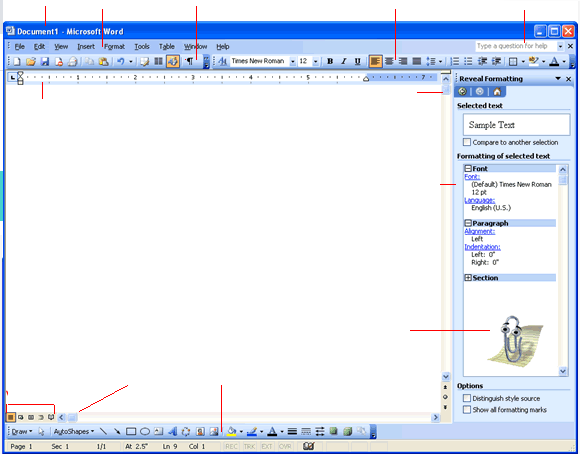Click the Undo arrow icon

121,61
